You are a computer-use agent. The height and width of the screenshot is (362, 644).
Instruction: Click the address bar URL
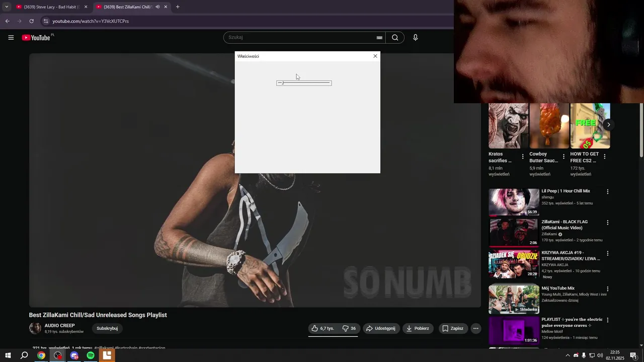pyautogui.click(x=91, y=21)
